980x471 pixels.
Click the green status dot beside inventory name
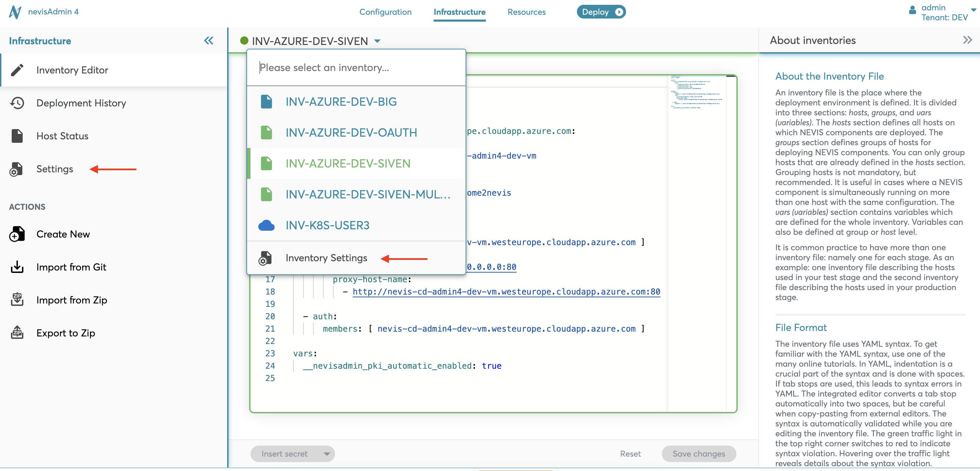(x=244, y=41)
